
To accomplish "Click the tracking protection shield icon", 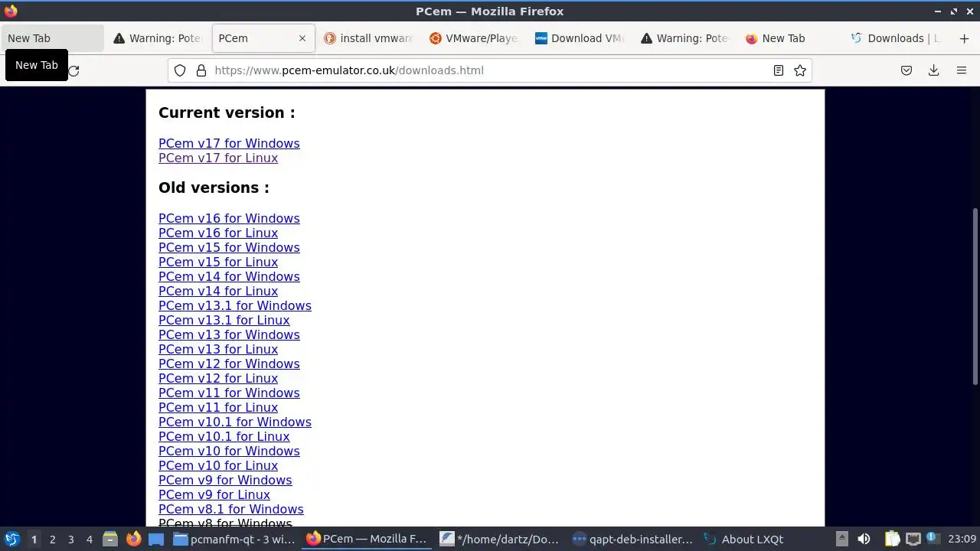I will [180, 70].
